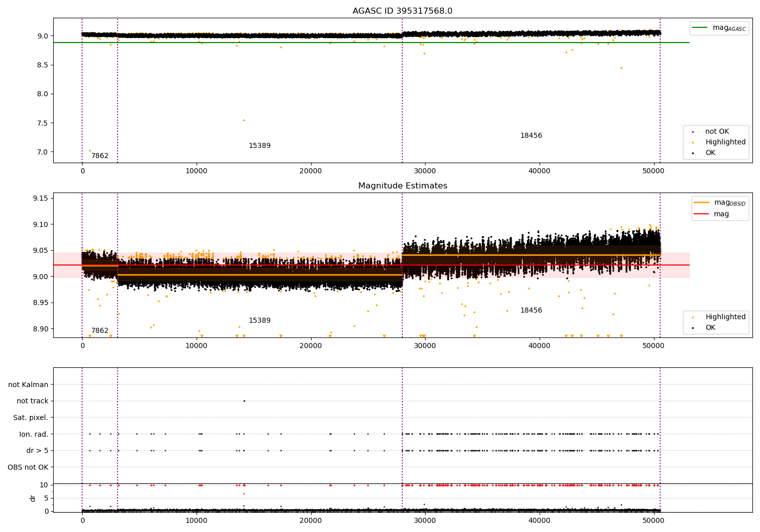
Task: Click the 7862 obsid label in top plot
Action: point(100,156)
